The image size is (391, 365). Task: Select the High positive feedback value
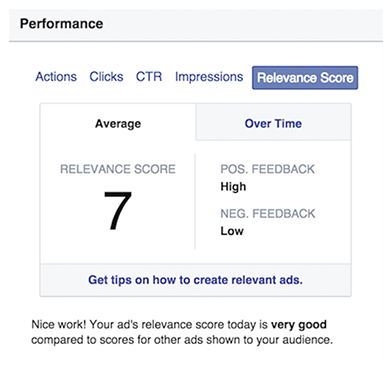(233, 187)
